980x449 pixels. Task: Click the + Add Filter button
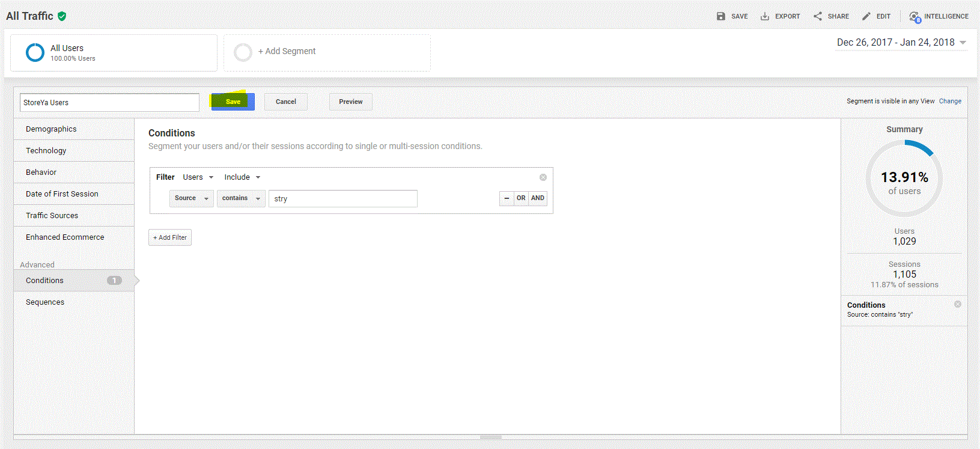(x=170, y=237)
